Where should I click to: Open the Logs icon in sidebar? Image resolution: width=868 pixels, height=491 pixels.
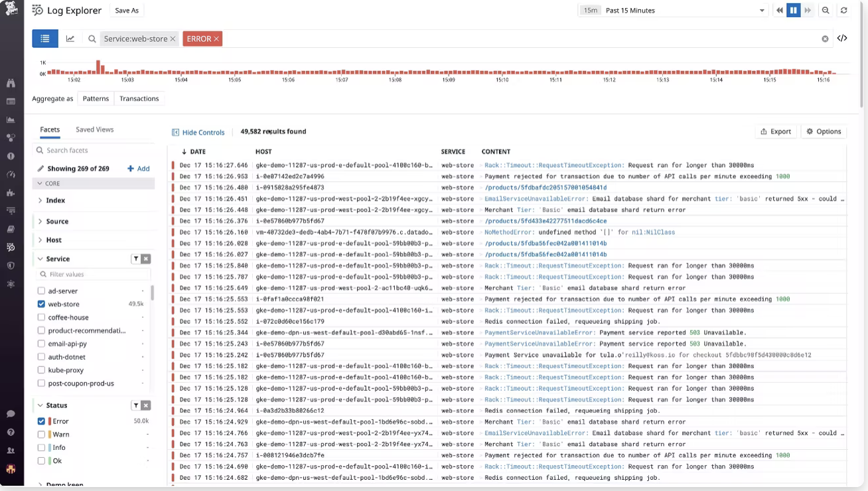click(11, 247)
